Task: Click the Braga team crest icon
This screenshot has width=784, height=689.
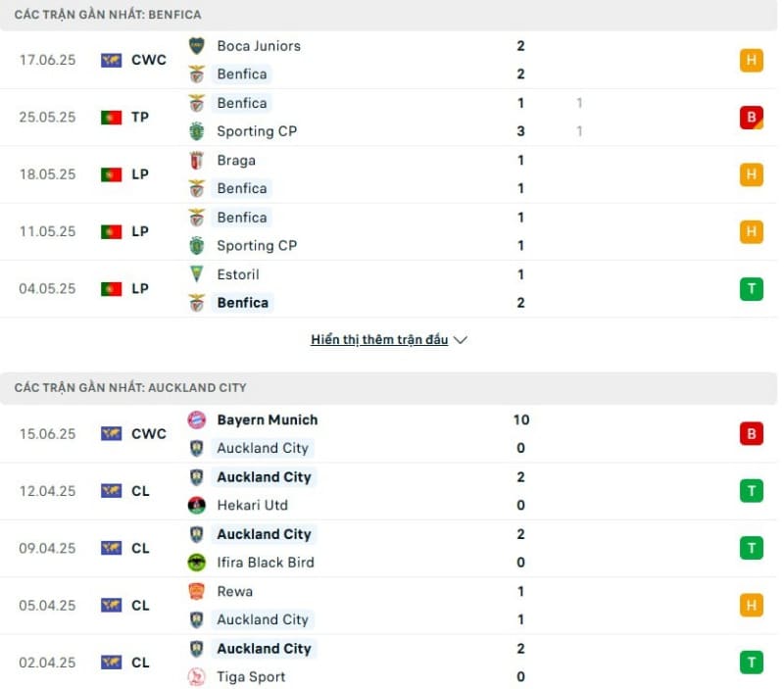Action: tap(197, 161)
